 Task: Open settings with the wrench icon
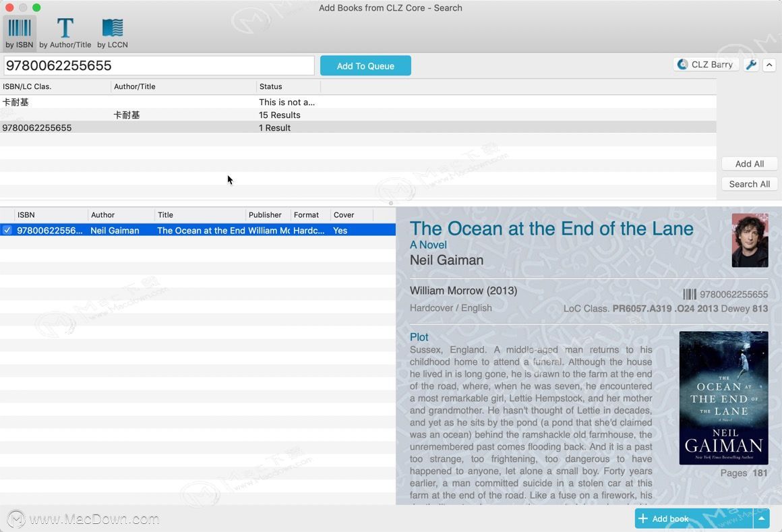751,65
